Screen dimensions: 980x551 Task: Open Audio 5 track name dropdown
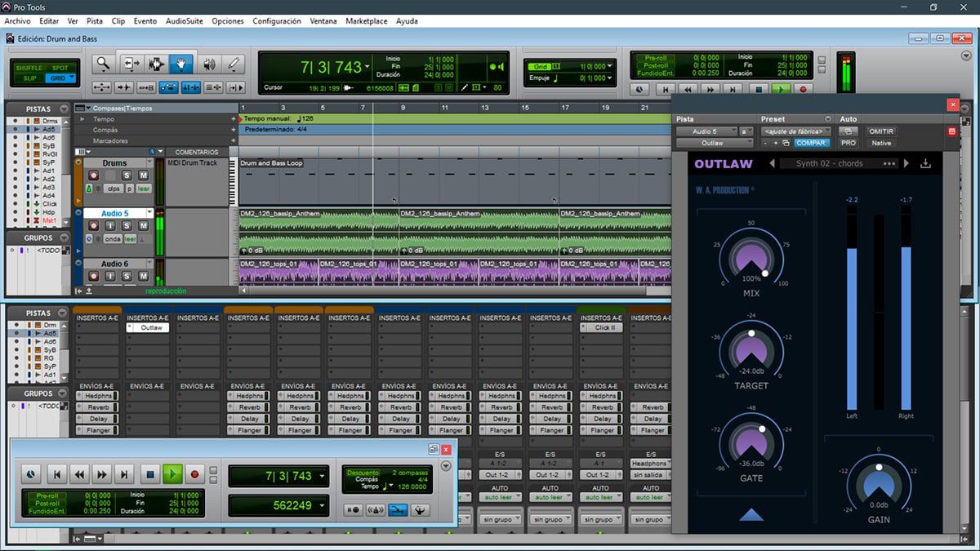(149, 214)
